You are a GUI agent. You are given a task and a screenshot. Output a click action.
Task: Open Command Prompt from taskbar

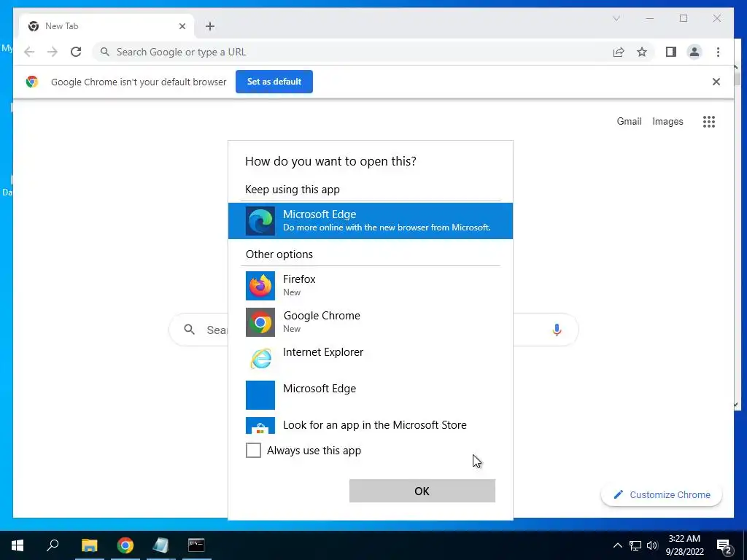[196, 545]
